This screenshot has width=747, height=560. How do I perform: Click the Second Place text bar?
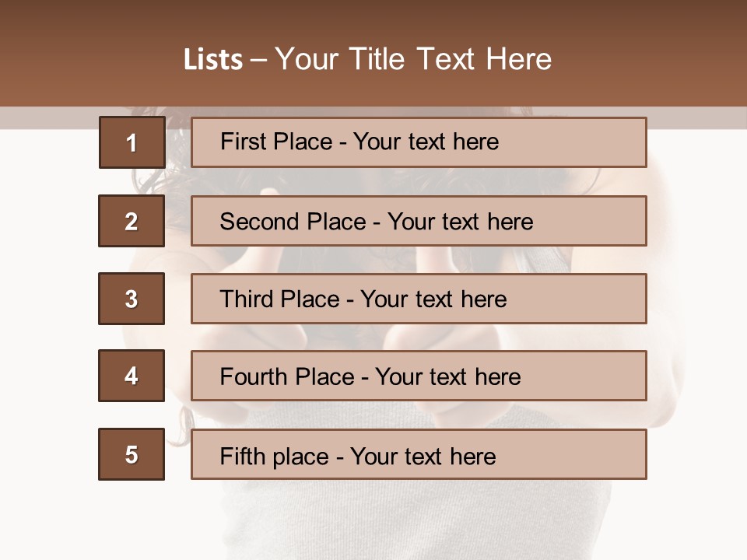click(419, 221)
